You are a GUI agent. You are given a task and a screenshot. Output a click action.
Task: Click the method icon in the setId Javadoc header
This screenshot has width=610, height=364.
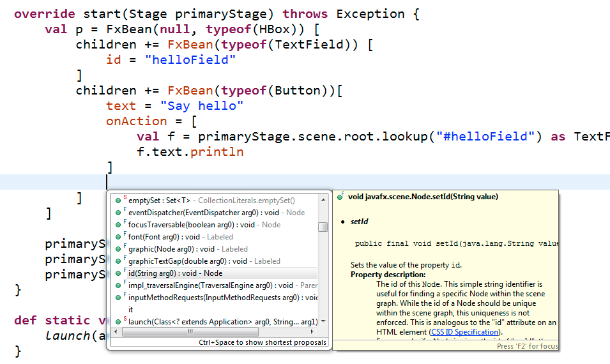(x=340, y=197)
